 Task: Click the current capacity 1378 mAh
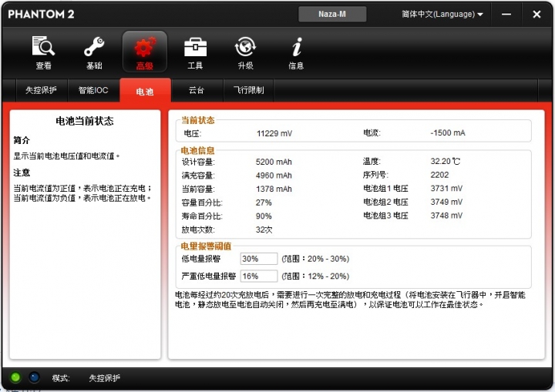pos(274,189)
